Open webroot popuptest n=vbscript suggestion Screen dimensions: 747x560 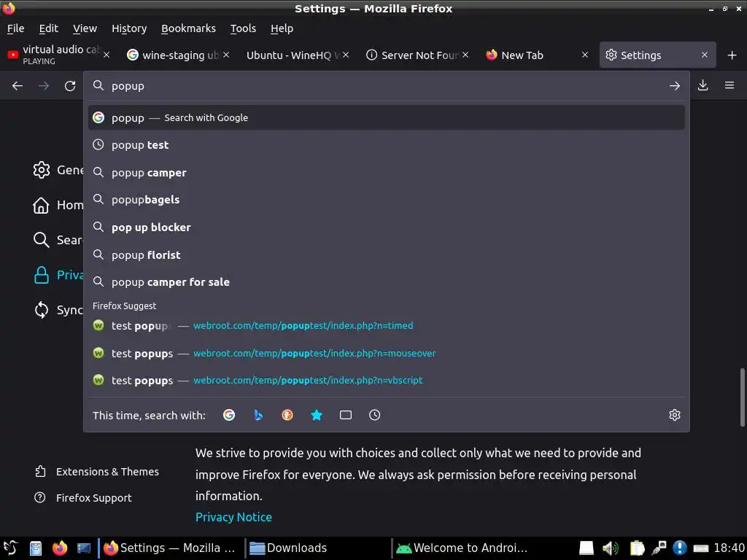387,381
